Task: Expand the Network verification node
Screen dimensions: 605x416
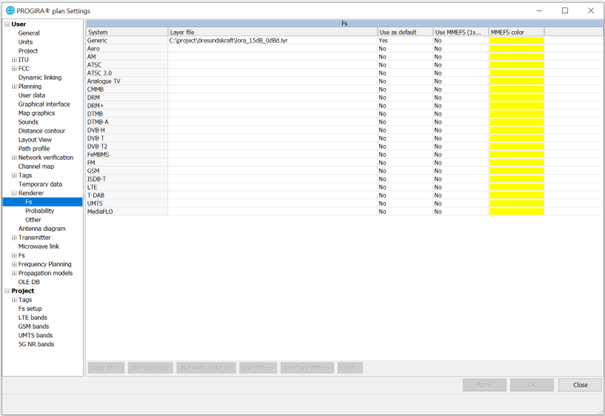Action: click(x=14, y=157)
